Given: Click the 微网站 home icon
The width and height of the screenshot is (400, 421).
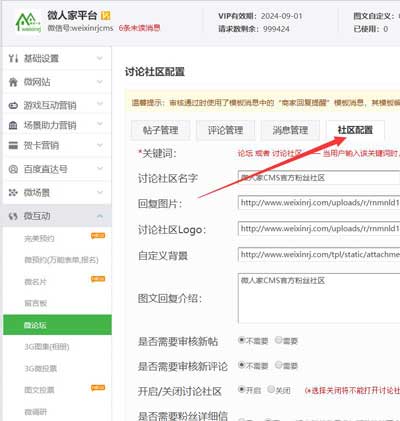Looking at the screenshot, I should coord(13,82).
